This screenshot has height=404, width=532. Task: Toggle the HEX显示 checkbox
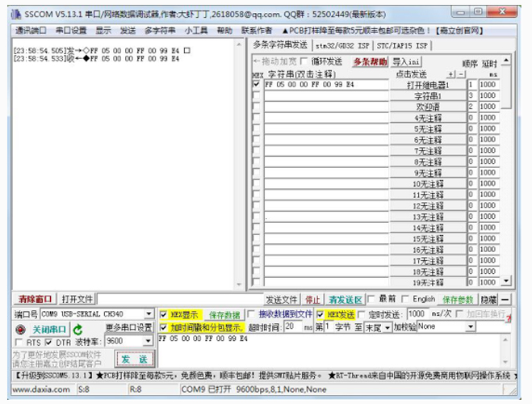coord(164,314)
